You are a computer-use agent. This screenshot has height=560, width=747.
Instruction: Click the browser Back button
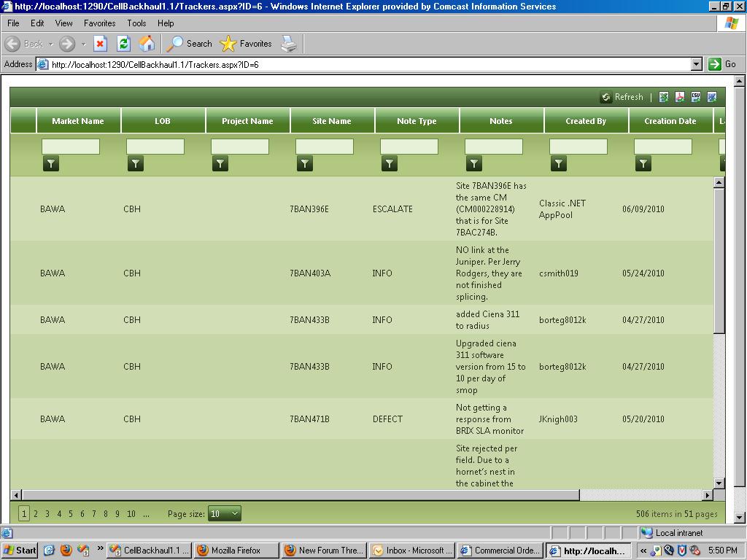point(24,44)
